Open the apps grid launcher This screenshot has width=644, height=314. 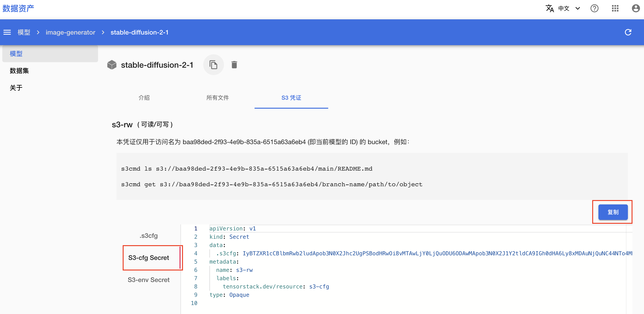point(615,9)
